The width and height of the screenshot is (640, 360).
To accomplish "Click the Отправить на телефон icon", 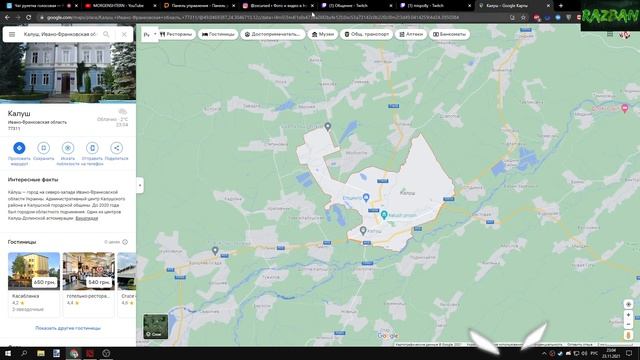I will click(x=92, y=148).
